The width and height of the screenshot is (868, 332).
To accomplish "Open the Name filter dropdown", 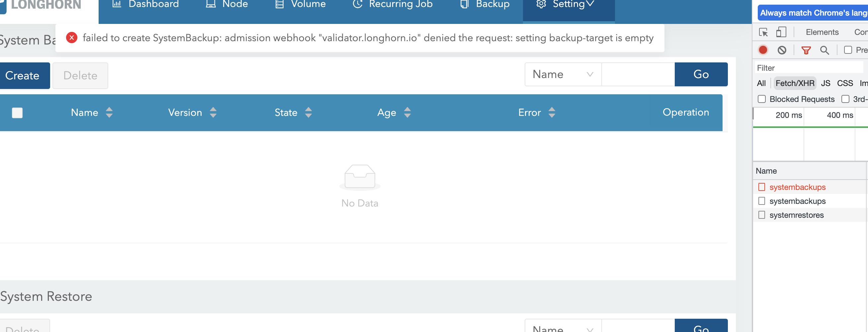I will coord(563,74).
